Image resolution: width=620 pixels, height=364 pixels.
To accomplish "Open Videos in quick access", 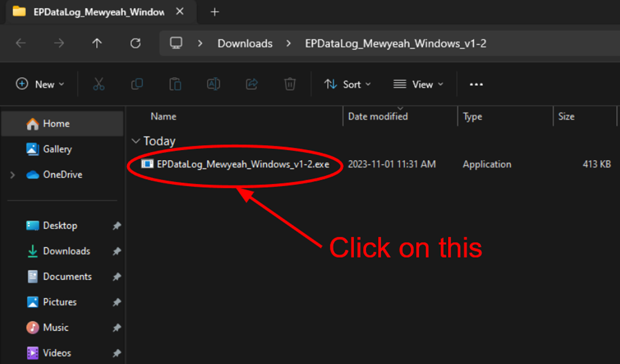I will 57,352.
